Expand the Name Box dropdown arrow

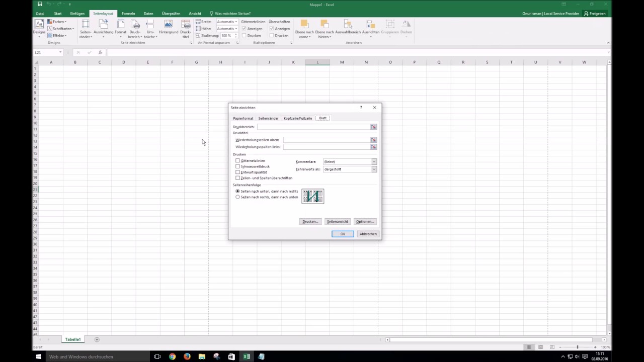tap(60, 52)
